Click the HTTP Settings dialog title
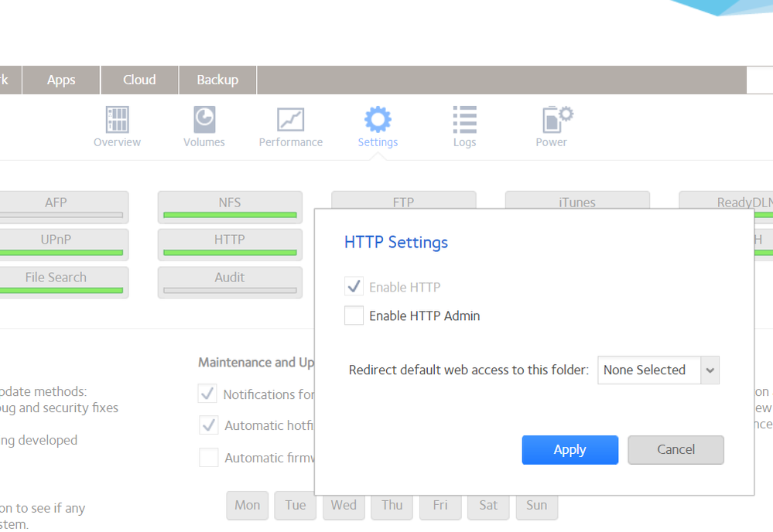Viewport: 773px width, 532px height. [396, 242]
